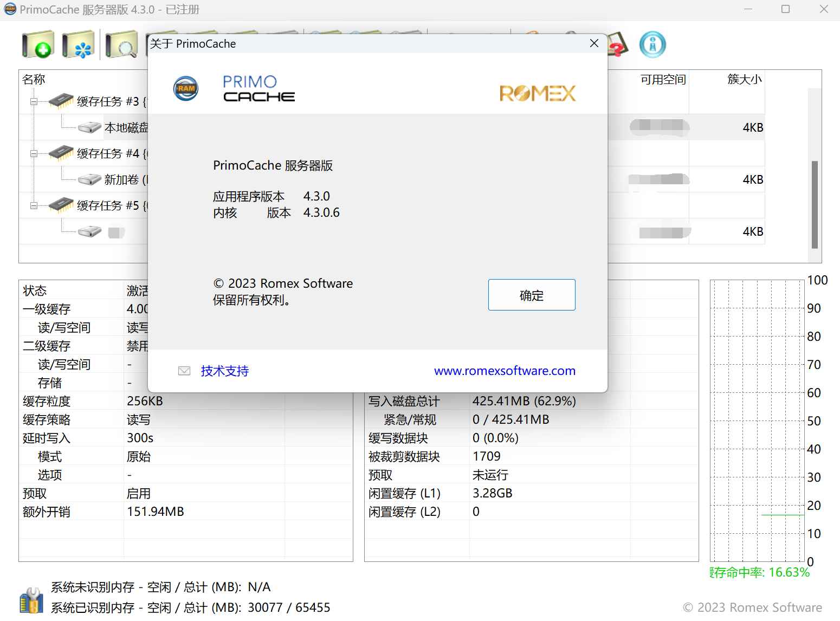Click the 缓写数据块 value 0 (0.0%)
Image resolution: width=840 pixels, height=621 pixels.
click(x=495, y=438)
